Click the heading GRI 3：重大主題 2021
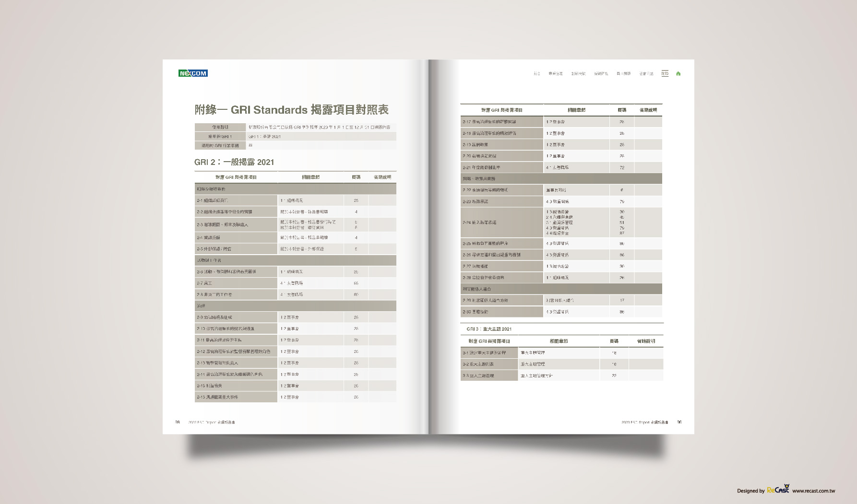Screen dimensions: 857x504 point(489,329)
